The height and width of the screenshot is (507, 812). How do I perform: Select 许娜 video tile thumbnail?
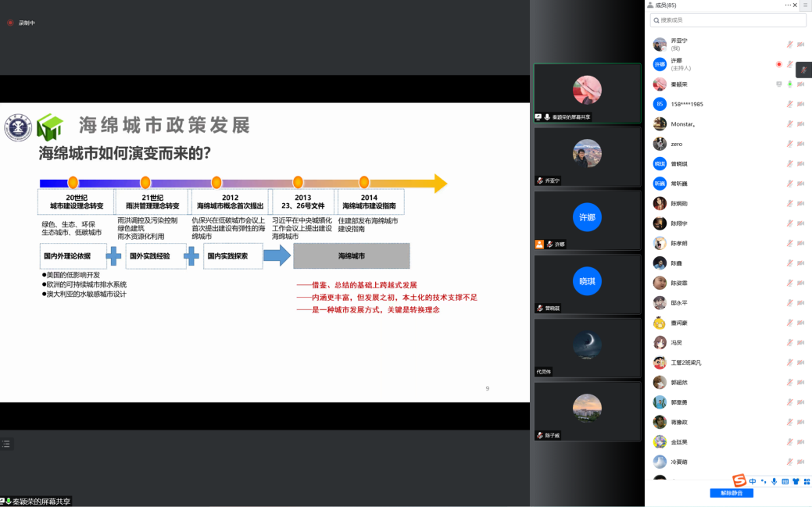pyautogui.click(x=587, y=219)
